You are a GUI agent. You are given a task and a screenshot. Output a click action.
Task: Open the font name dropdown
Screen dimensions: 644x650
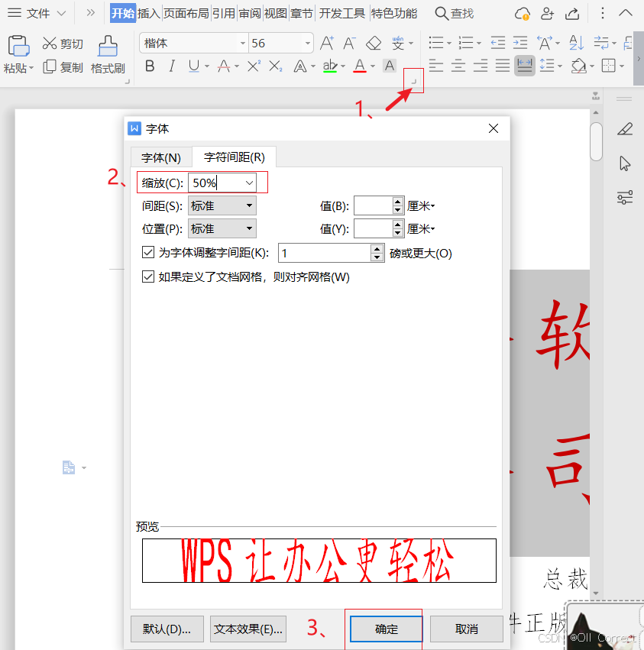tap(243, 43)
